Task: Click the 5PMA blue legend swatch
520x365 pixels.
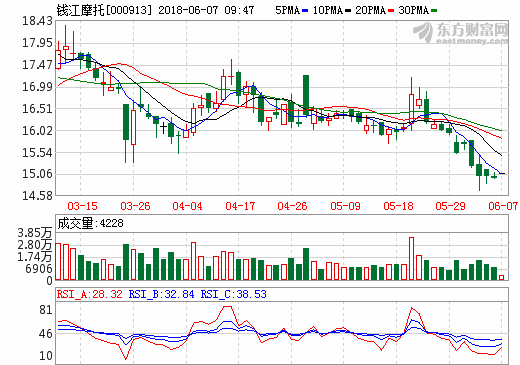Action: click(305, 11)
